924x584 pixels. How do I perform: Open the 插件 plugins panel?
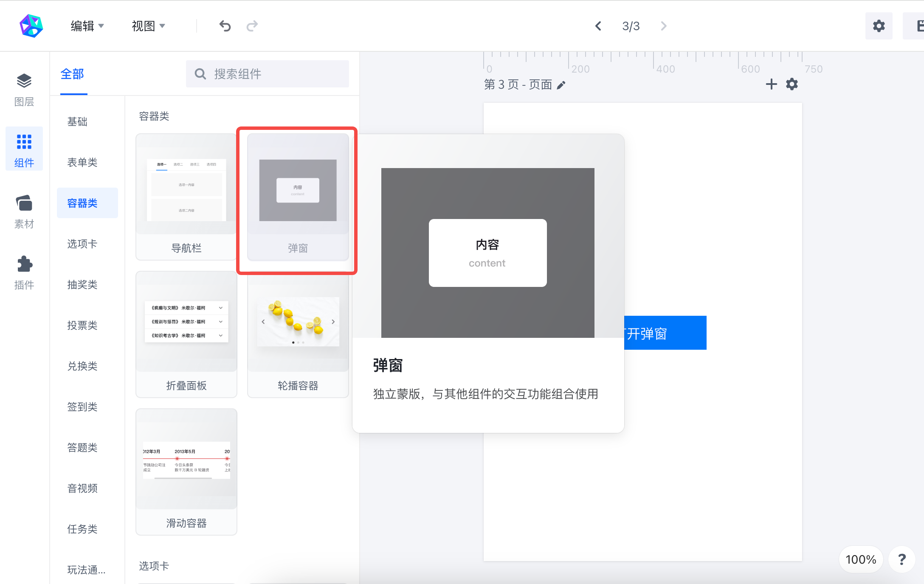coord(24,273)
